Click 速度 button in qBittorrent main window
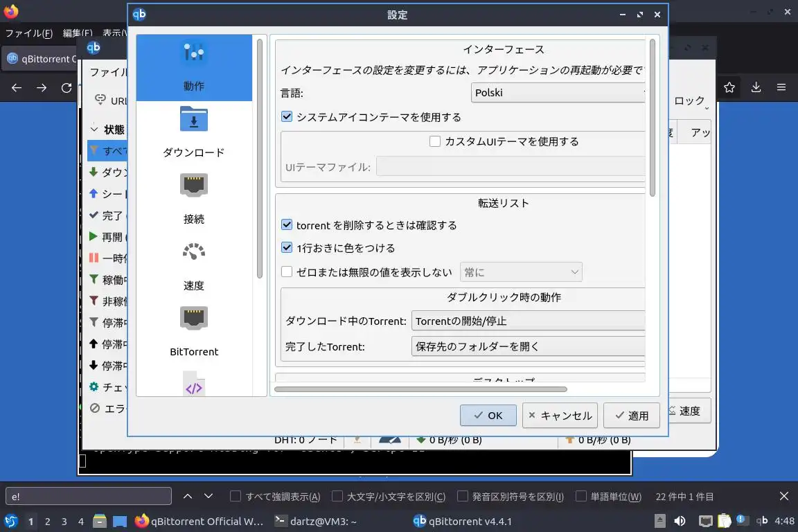The height and width of the screenshot is (532, 798). tap(689, 411)
